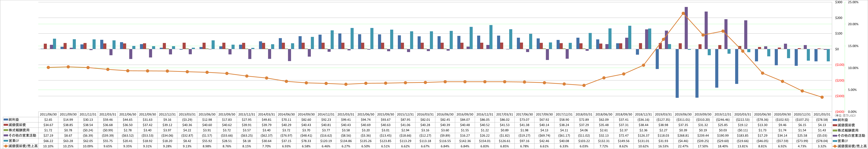Click the 2014/12/31 date column header

coord(326,114)
